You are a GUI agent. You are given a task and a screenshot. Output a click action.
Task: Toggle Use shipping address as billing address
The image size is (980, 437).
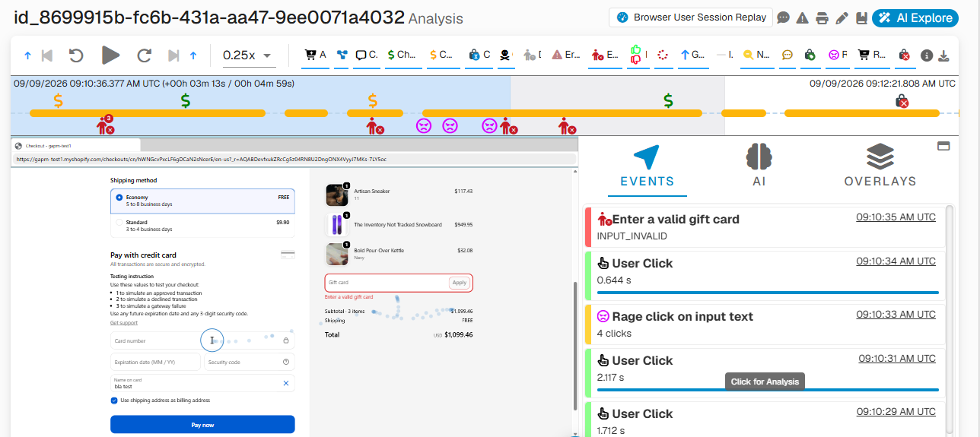pyautogui.click(x=114, y=400)
